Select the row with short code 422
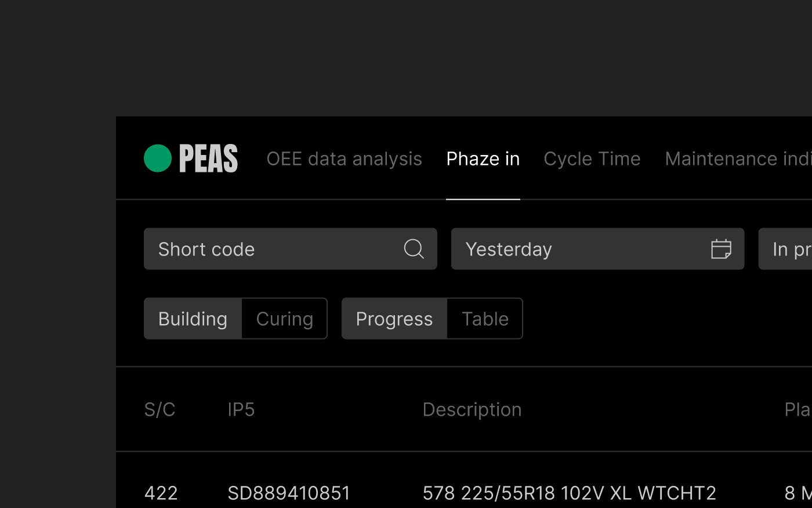The width and height of the screenshot is (812, 508). pos(161,493)
